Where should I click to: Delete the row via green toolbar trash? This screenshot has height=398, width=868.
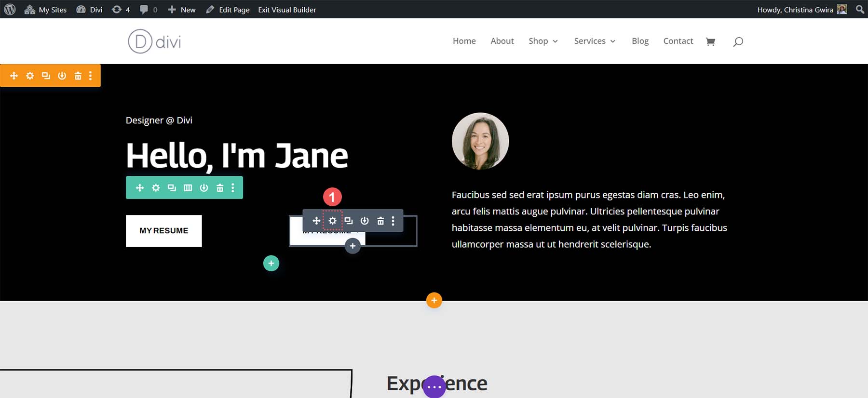pos(220,187)
